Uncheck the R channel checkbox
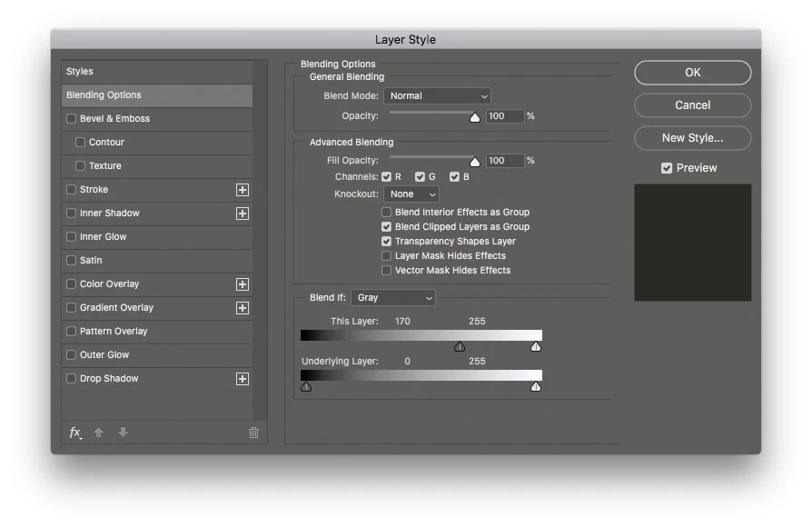The height and width of the screenshot is (527, 812). click(x=386, y=176)
